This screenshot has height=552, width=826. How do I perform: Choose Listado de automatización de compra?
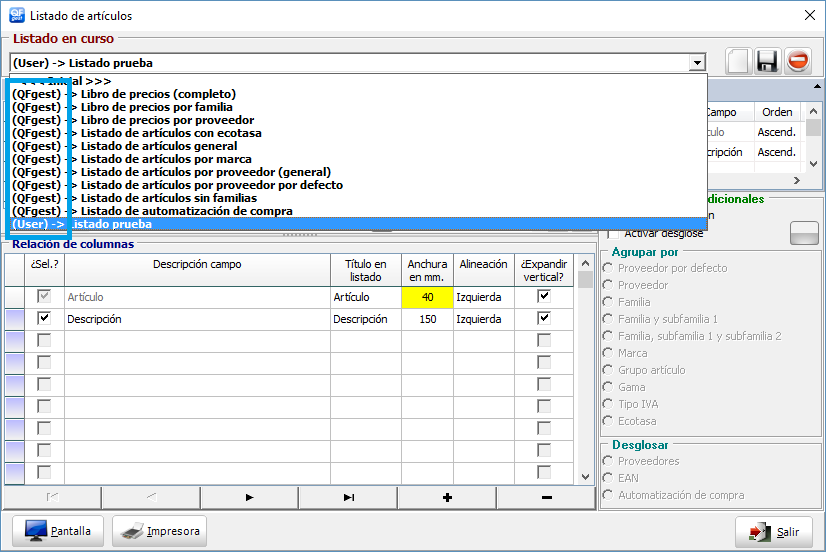[x=358, y=211]
